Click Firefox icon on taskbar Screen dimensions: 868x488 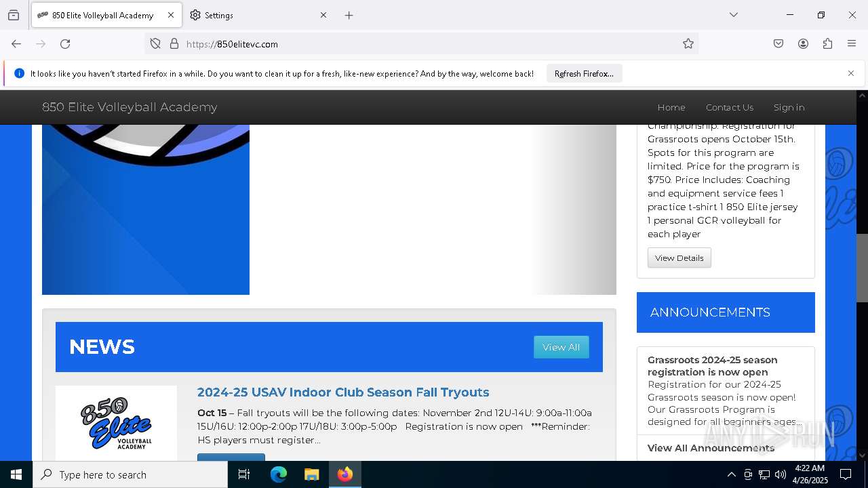tap(345, 474)
